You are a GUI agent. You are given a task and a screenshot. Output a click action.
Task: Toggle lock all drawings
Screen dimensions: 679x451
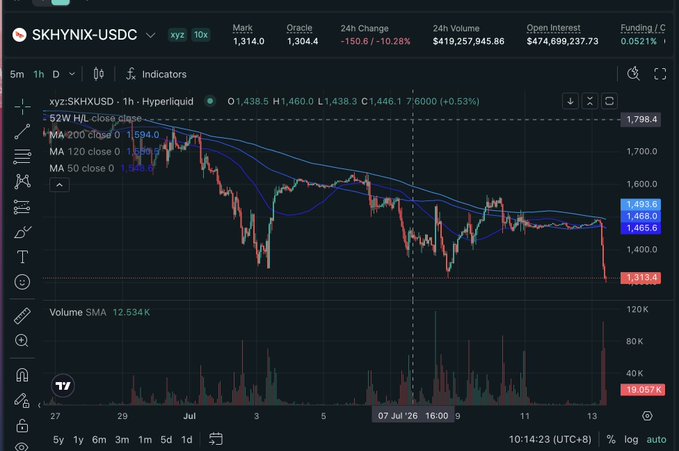point(22,425)
